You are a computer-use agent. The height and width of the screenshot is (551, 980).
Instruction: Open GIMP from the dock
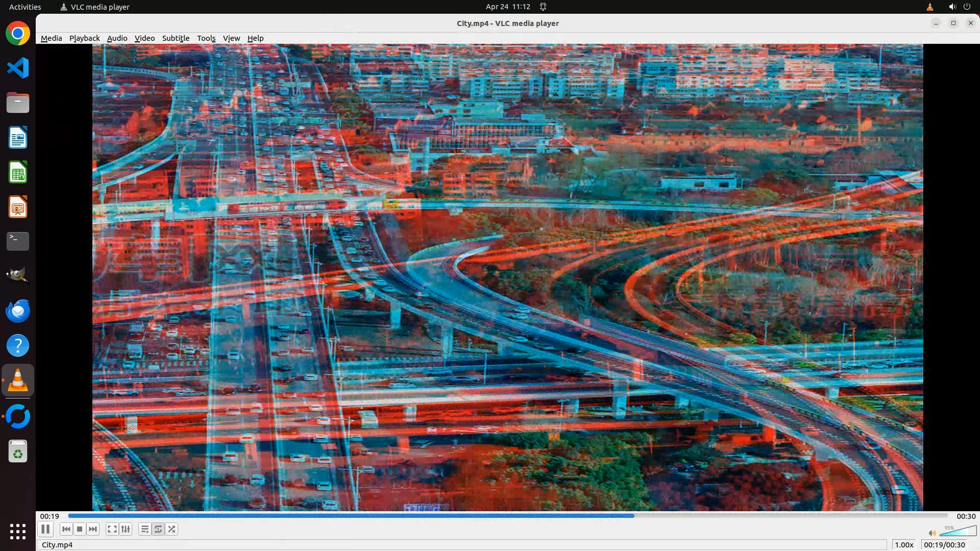coord(18,275)
